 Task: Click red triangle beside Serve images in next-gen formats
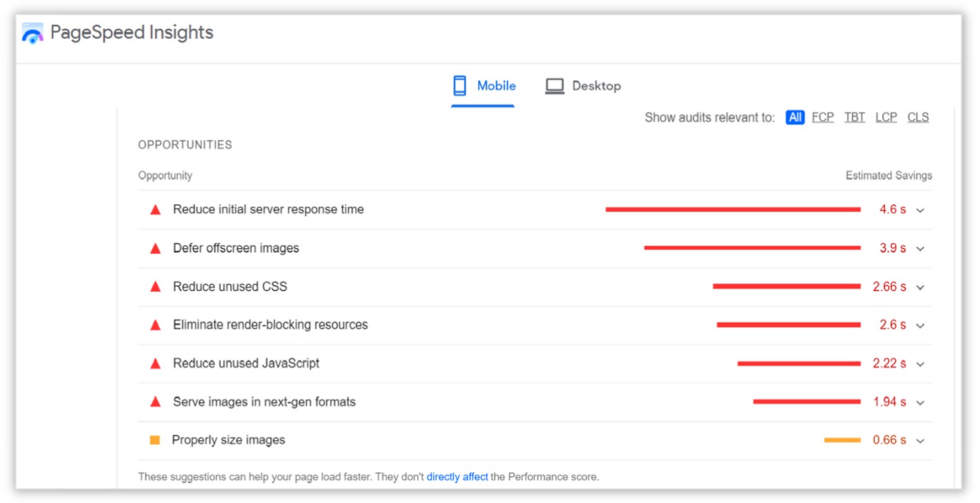tap(155, 402)
